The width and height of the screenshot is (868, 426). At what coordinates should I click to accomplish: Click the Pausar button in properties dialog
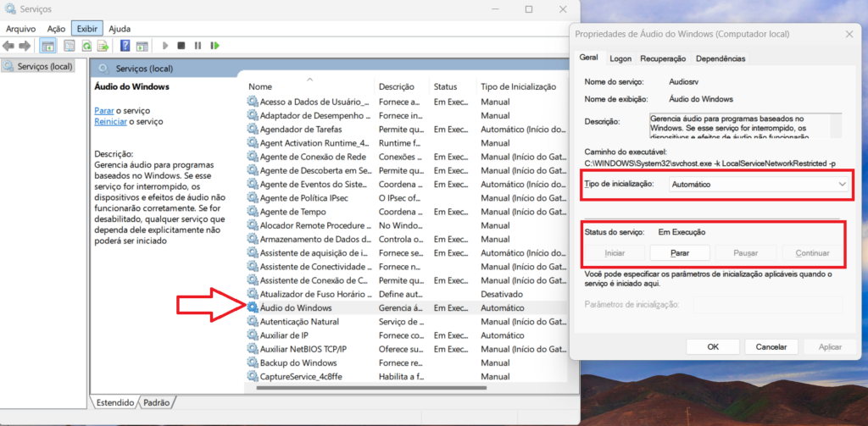746,253
